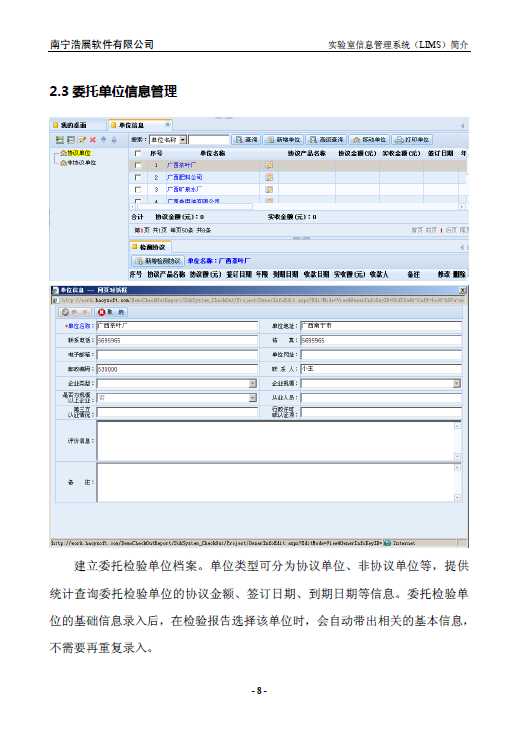Open the 规模以上企业 dropdown in the dialog
The image size is (518, 733).
(x=252, y=398)
